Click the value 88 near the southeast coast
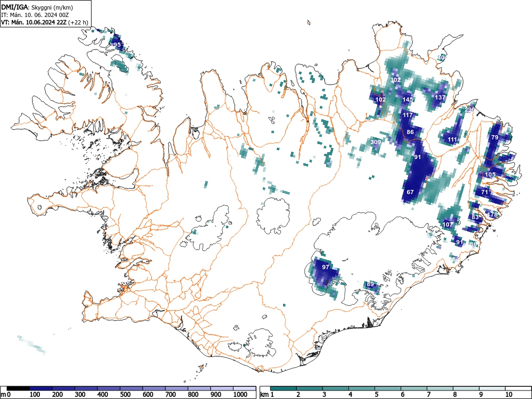The height and width of the screenshot is (399, 532). pos(456,259)
